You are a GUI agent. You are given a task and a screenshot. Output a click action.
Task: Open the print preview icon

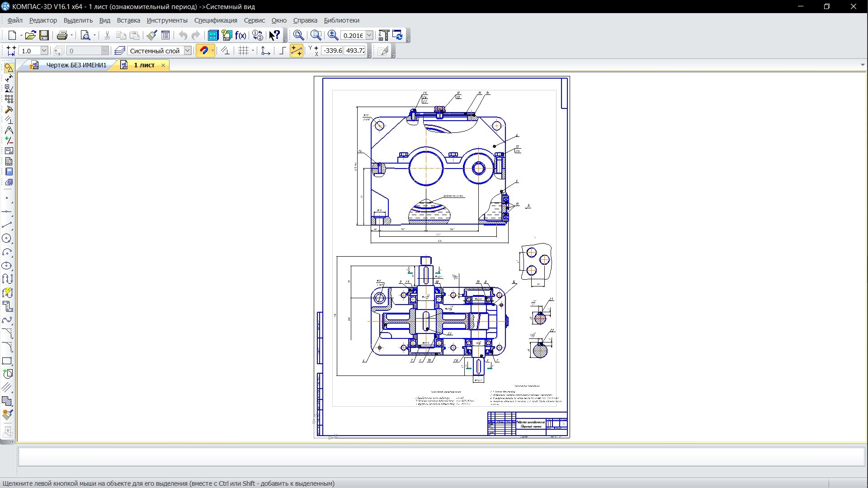pyautogui.click(x=85, y=35)
